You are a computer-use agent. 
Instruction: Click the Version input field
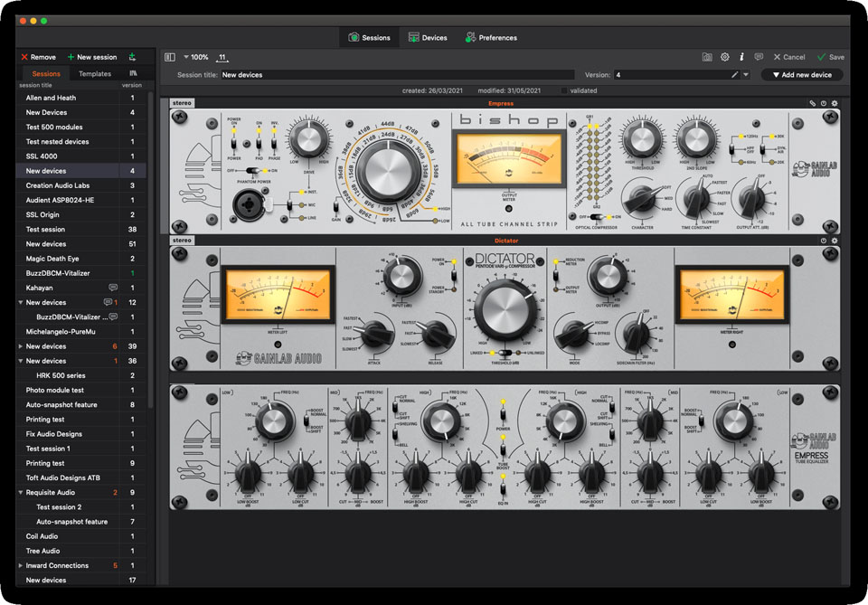(672, 75)
